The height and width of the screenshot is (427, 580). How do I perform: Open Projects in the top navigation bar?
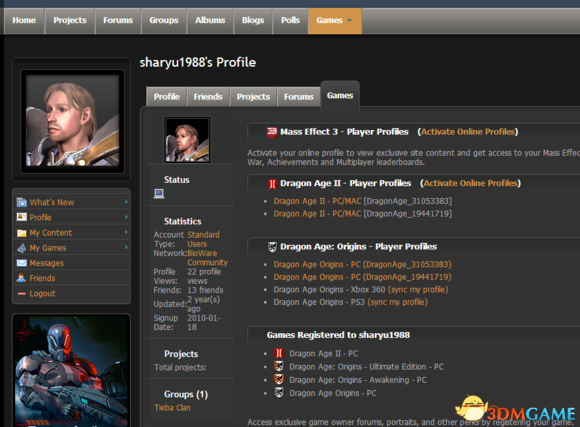tap(70, 21)
